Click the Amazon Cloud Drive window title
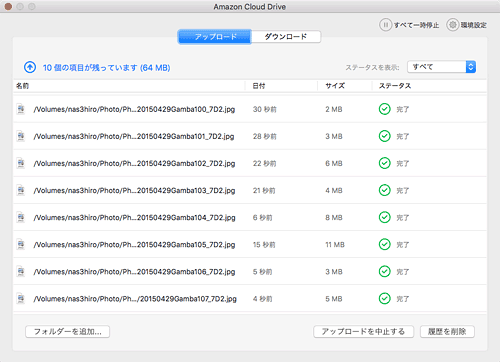The width and height of the screenshot is (500, 362). point(250,7)
